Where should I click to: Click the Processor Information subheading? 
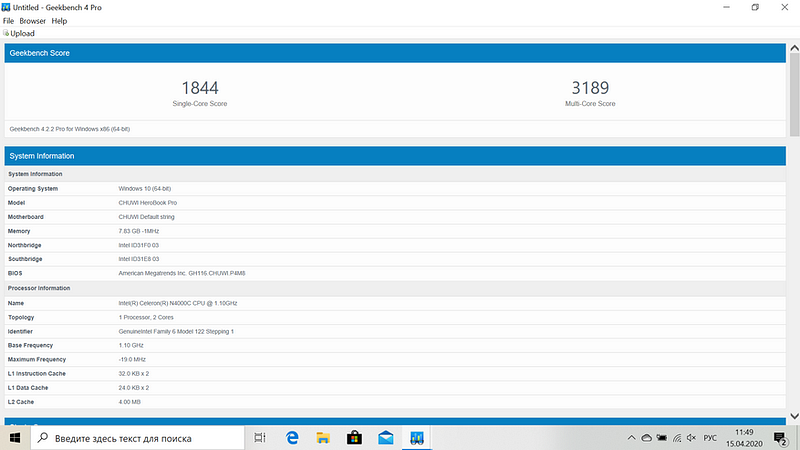[x=39, y=288]
